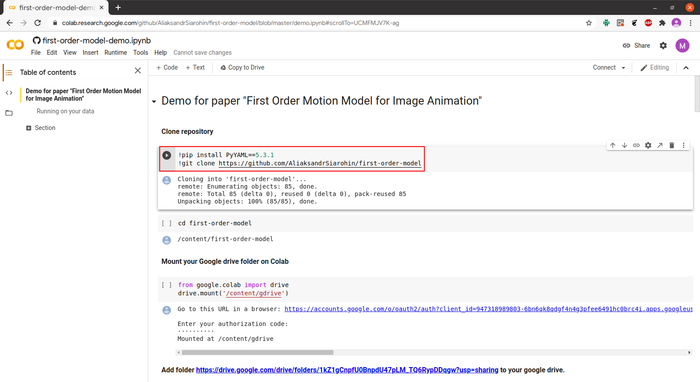The image size is (700, 382).
Task: Close the first-order-model-demo browser tab
Action: coord(101,8)
